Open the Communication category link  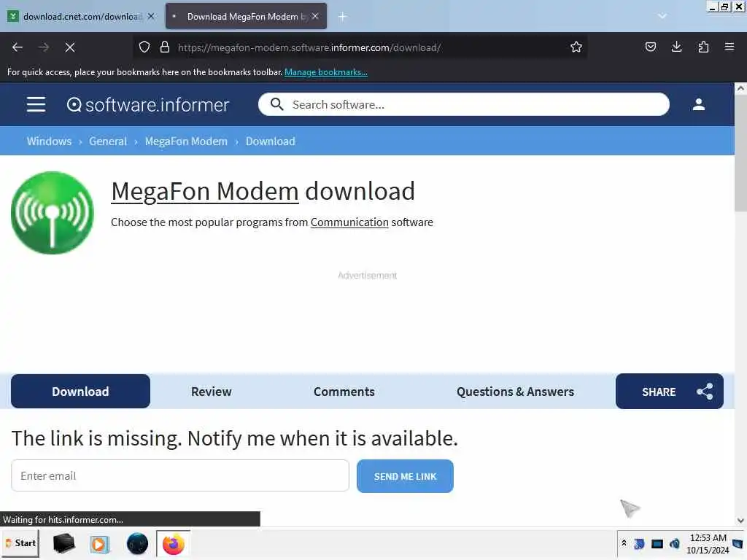click(x=349, y=222)
